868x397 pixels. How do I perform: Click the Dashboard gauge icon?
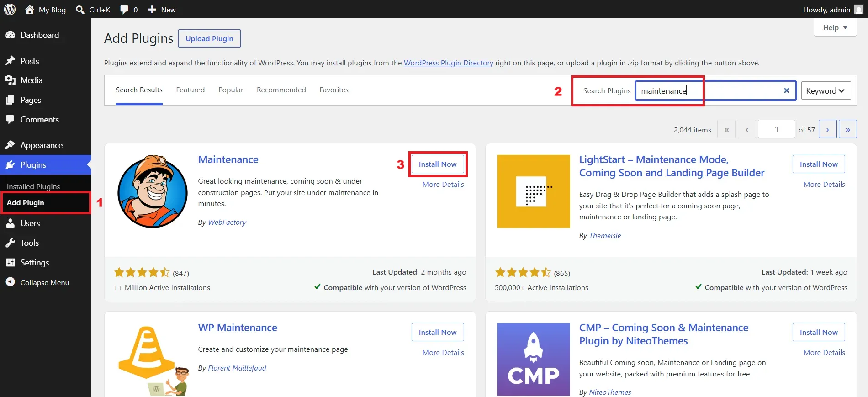[x=10, y=35]
